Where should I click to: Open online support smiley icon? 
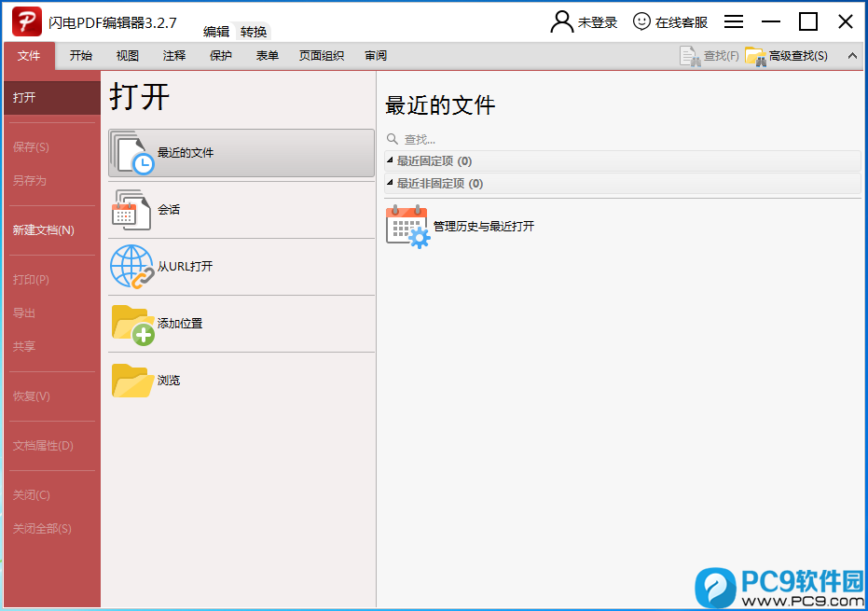[641, 21]
